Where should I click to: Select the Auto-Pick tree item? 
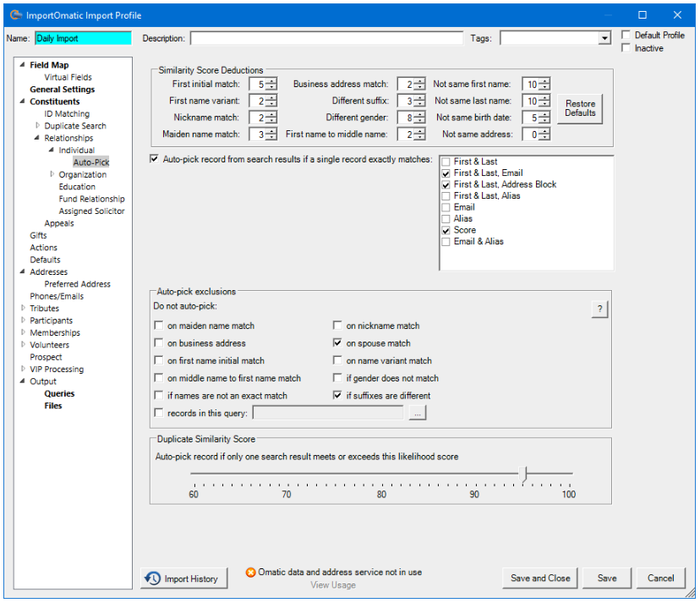tap(91, 162)
